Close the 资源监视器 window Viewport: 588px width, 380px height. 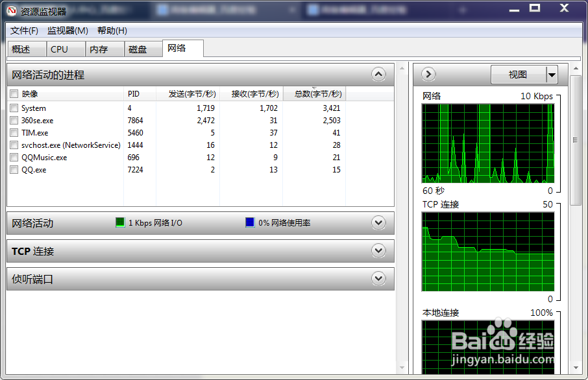[x=564, y=8]
